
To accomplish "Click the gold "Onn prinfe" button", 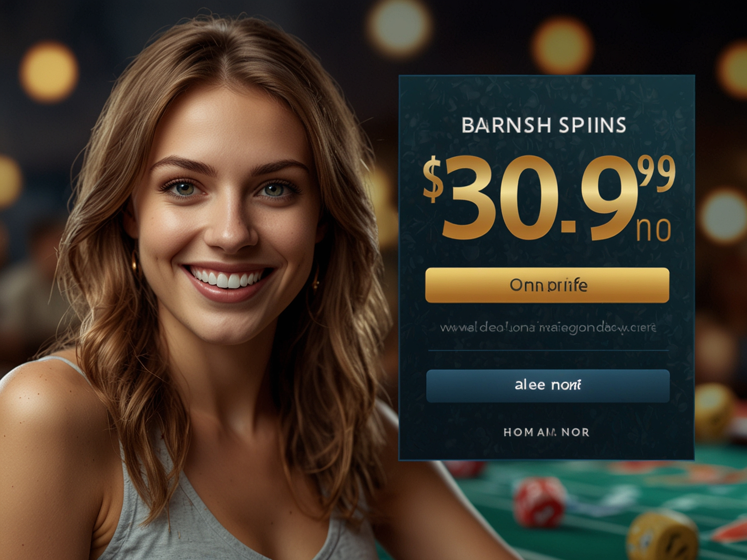I will (547, 285).
